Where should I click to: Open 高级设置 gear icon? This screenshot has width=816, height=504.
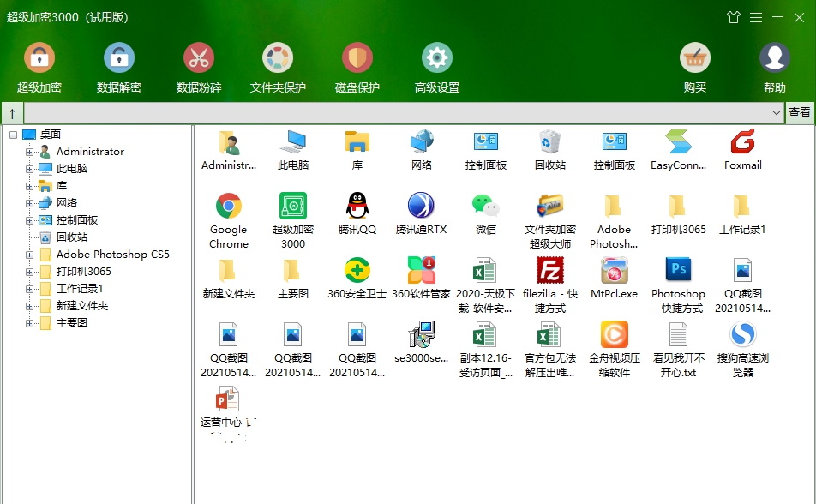pos(437,58)
